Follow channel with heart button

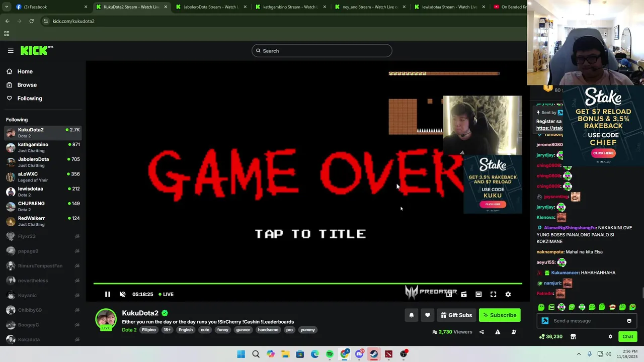428,315
